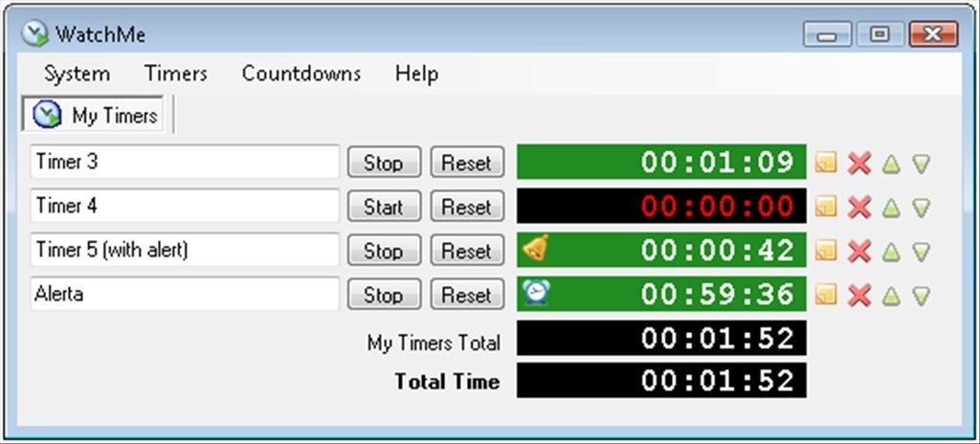Click bell alert icon on Timer 5
The width and height of the screenshot is (980, 444).
[536, 248]
